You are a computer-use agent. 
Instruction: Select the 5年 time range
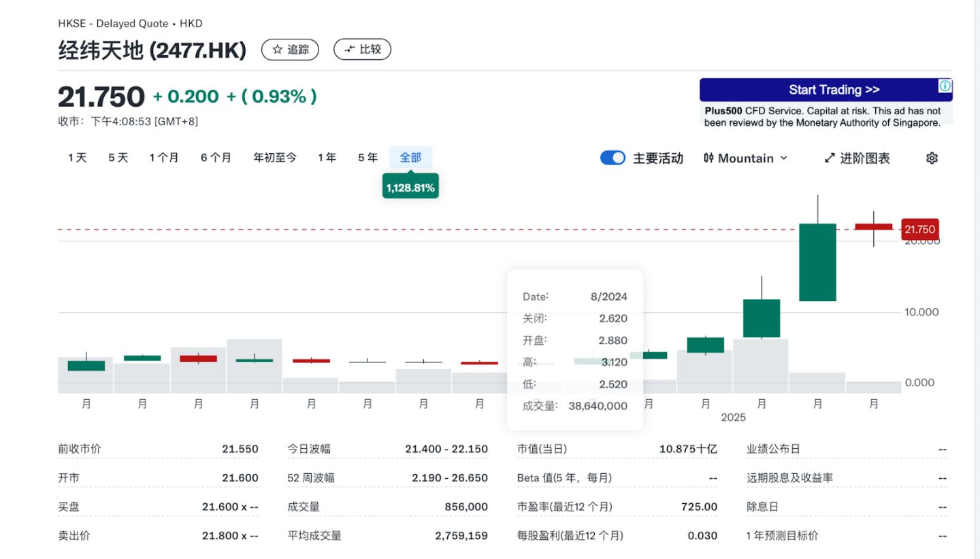tap(367, 158)
